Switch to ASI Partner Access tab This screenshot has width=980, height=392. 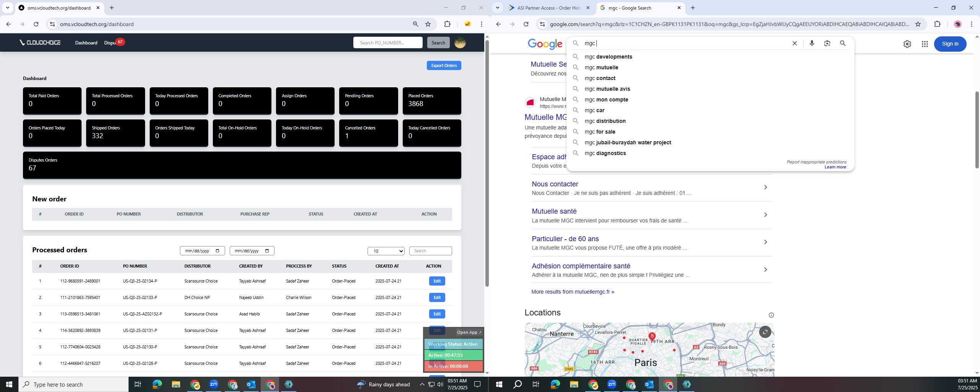click(x=549, y=8)
